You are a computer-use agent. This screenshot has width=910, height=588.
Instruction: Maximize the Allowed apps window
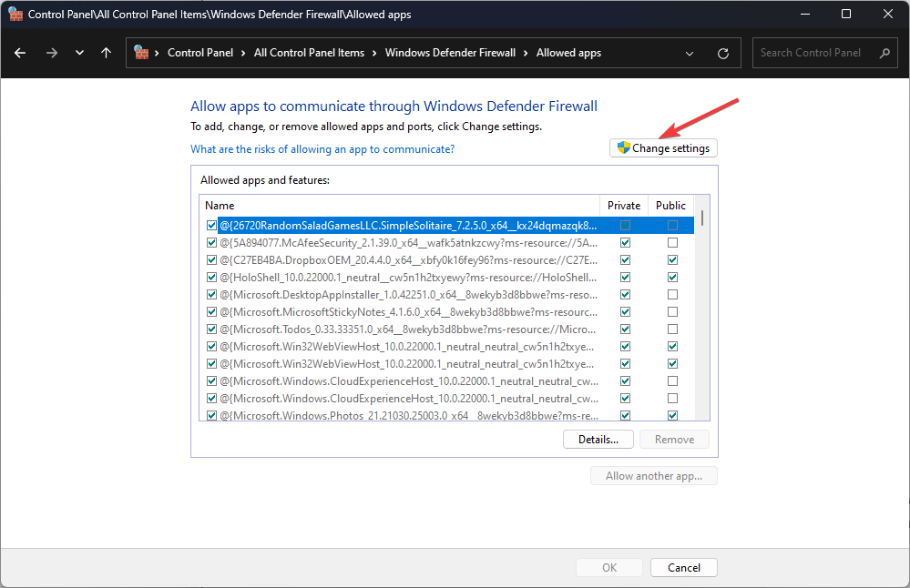pyautogui.click(x=846, y=14)
